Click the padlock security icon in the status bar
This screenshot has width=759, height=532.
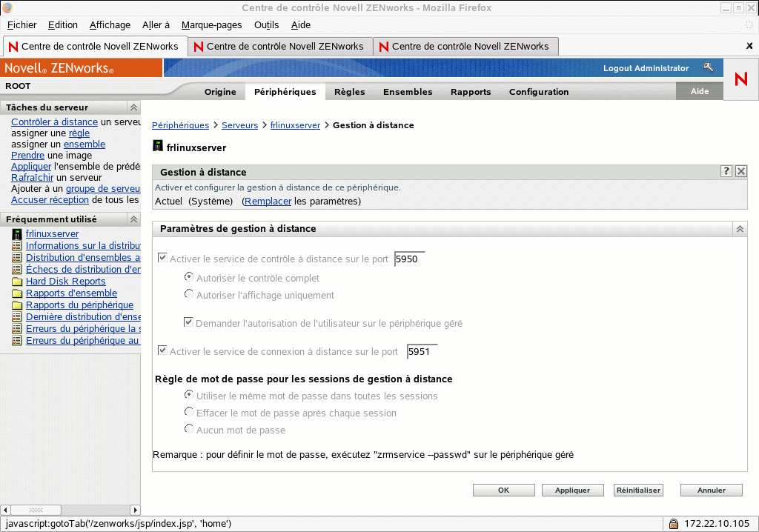(673, 524)
